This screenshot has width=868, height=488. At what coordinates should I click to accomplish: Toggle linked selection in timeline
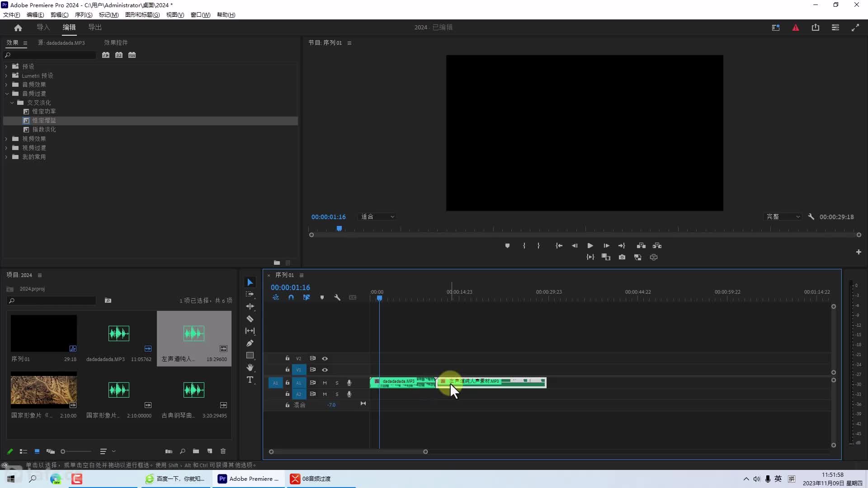coord(307,298)
